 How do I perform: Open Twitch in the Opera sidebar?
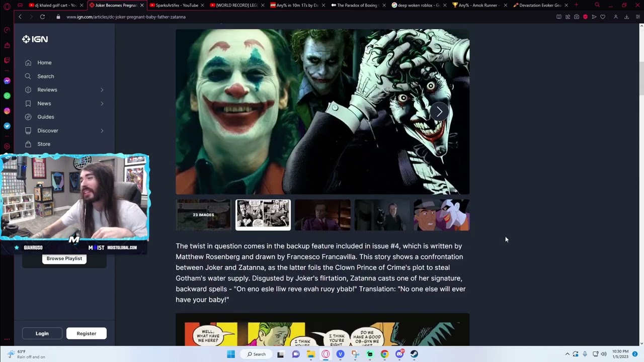7,60
